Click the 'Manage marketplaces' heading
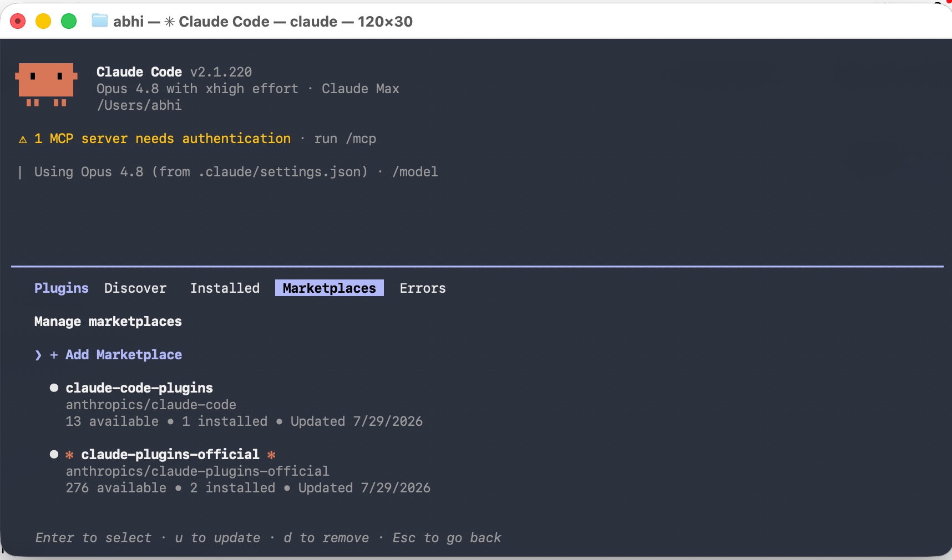 108,322
